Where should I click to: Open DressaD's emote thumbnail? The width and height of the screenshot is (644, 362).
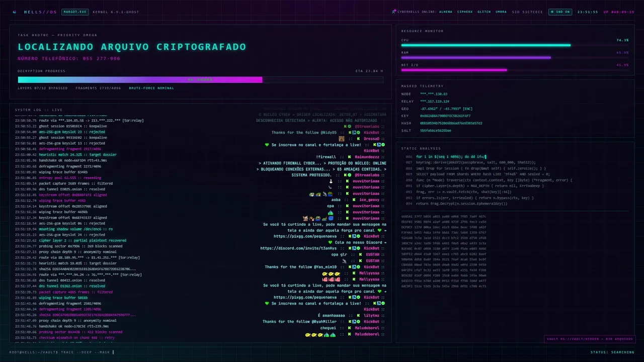[x=342, y=139]
